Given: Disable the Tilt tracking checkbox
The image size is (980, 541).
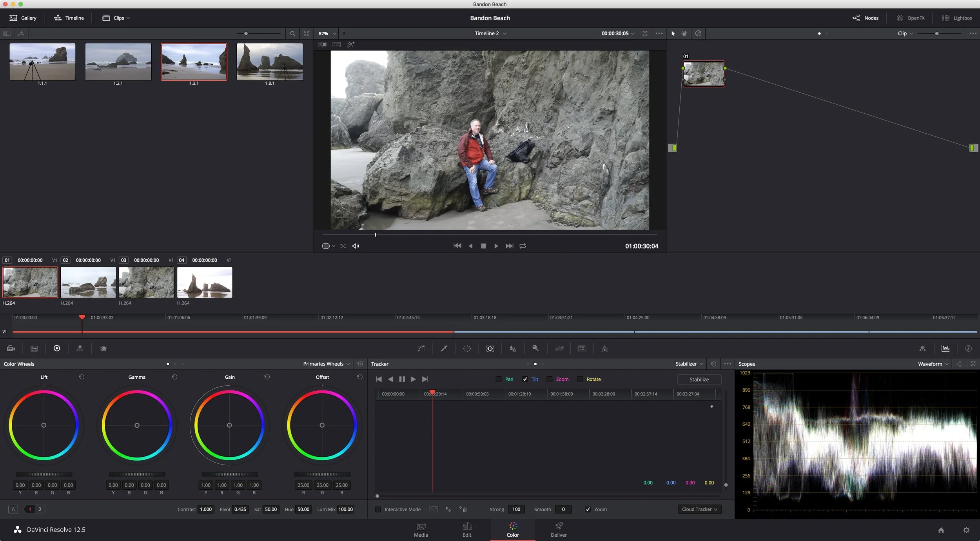Looking at the screenshot, I should (525, 379).
